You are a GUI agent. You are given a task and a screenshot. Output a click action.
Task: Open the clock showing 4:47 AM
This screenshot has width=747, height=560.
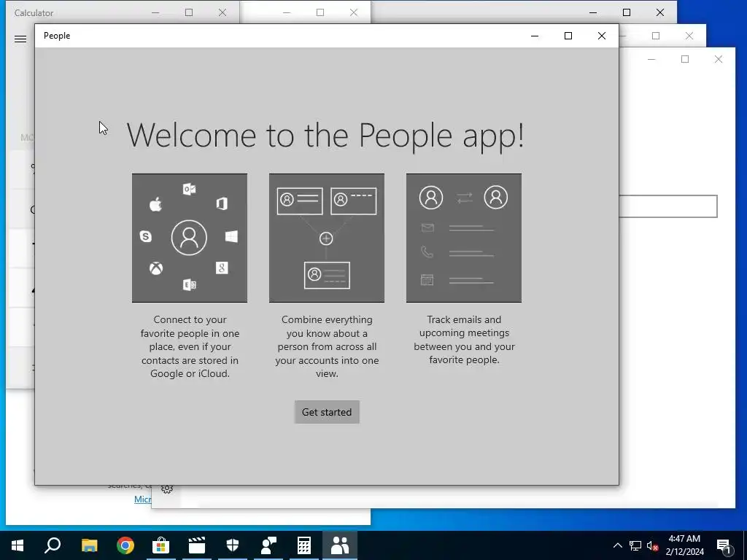tap(684, 545)
